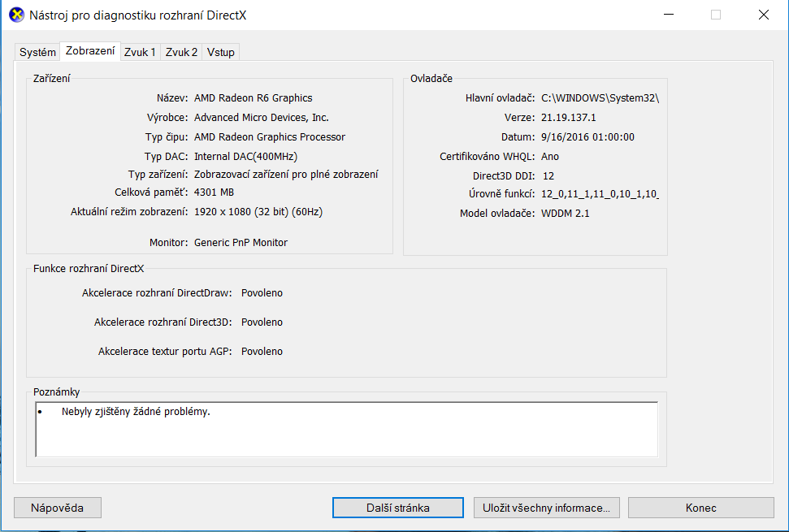Click the WHQL certification value Ano
The image size is (789, 532).
click(549, 157)
